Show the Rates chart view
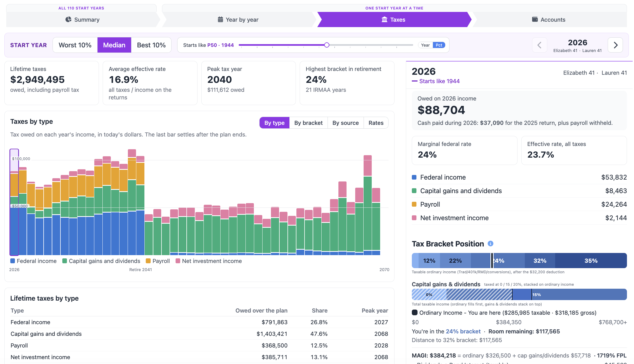This screenshot has height=364, width=634. tap(376, 123)
